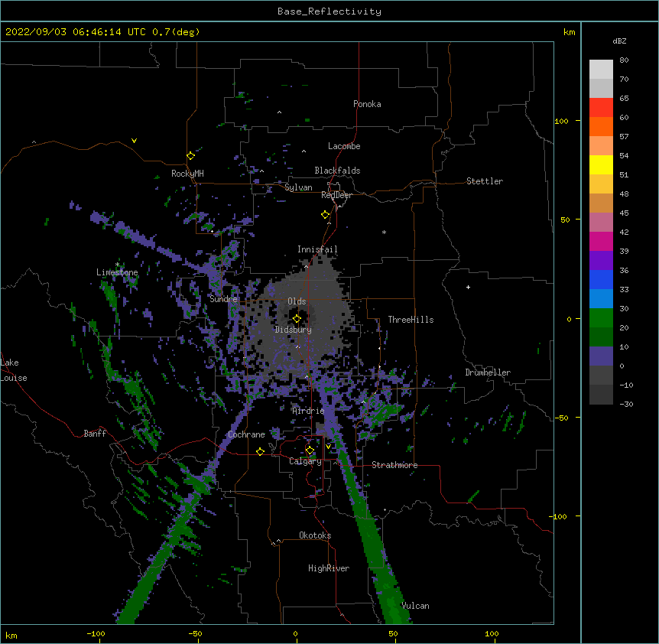This screenshot has height=644, width=659.
Task: Click the Sylvan label
Action: click(x=298, y=187)
